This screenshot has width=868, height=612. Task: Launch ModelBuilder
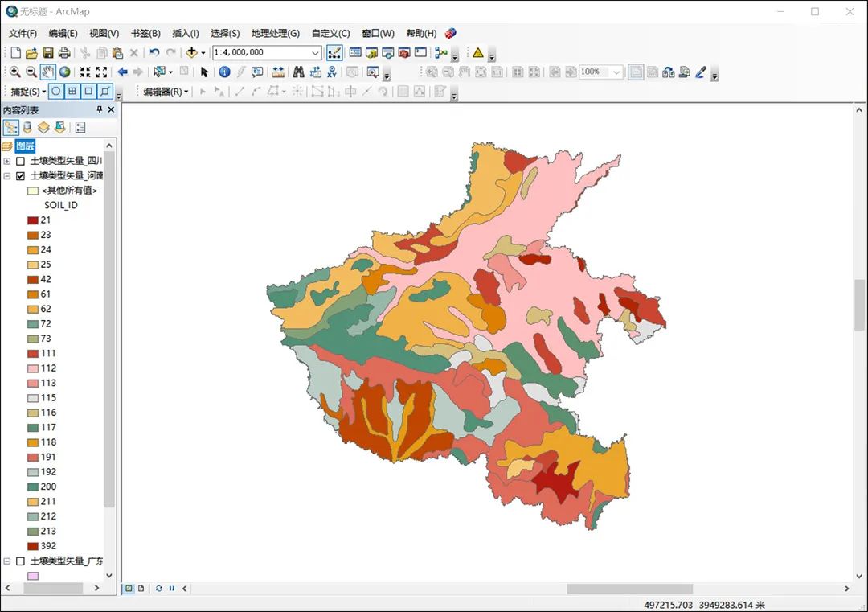pyautogui.click(x=441, y=52)
